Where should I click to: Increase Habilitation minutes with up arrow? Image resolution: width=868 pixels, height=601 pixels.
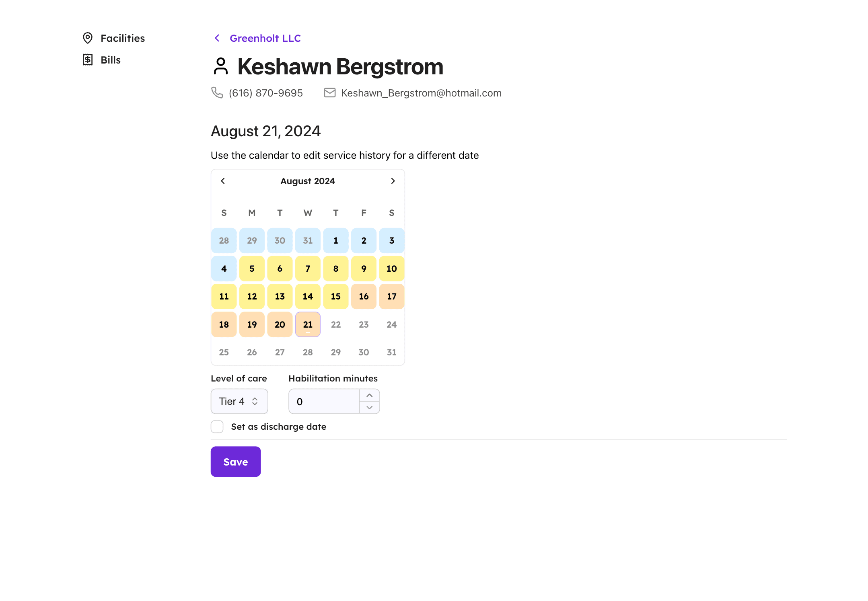[370, 396]
